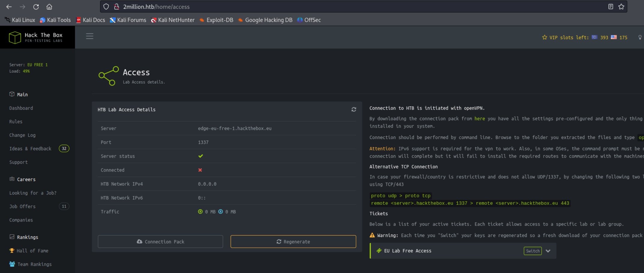Viewport: 644px width, 273px height.
Task: Reload the page with the refresh icon
Action: (36, 7)
